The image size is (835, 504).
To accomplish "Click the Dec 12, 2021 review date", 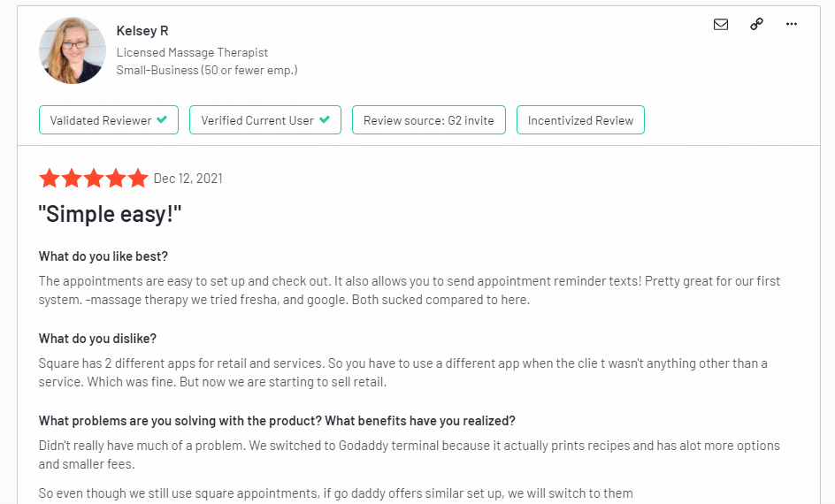I will click(188, 179).
